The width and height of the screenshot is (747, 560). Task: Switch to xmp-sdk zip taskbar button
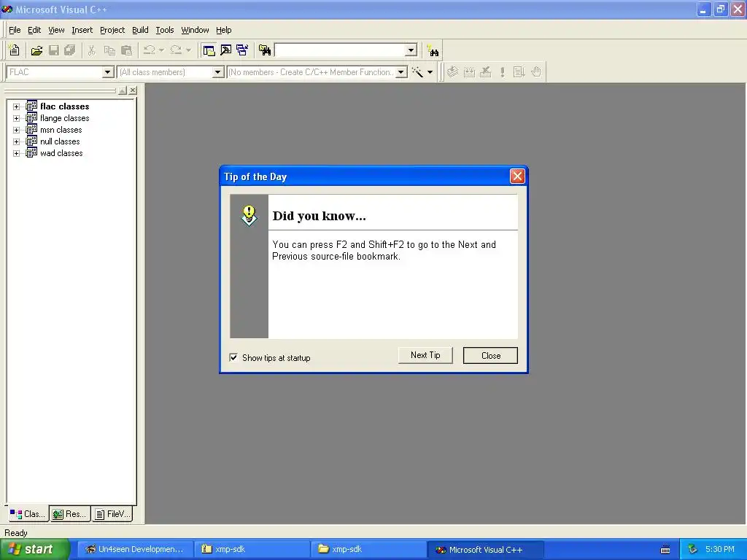252,550
